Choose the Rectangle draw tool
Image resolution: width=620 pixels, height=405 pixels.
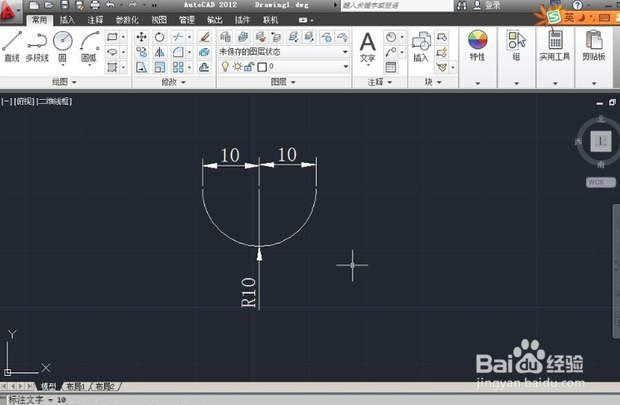point(112,37)
